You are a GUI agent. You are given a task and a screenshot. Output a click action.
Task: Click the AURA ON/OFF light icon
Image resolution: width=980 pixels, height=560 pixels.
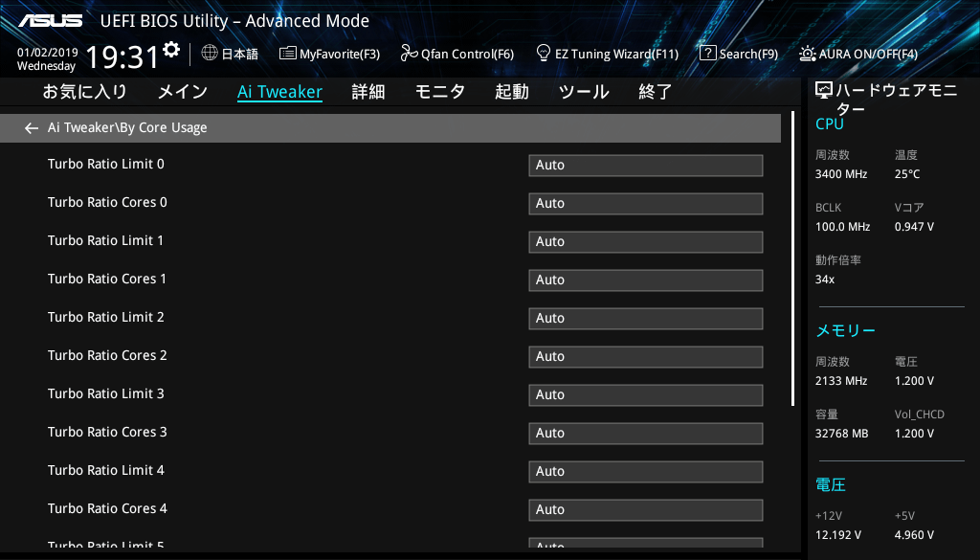807,54
